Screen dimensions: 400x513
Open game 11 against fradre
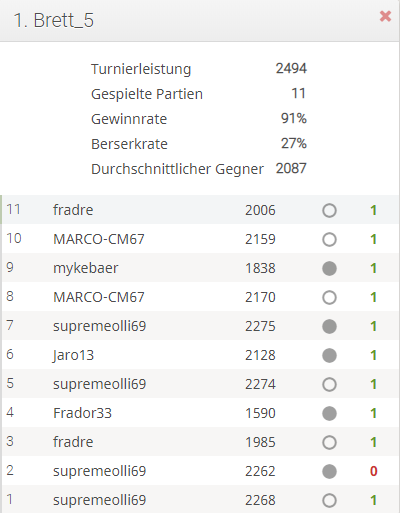tap(201, 210)
